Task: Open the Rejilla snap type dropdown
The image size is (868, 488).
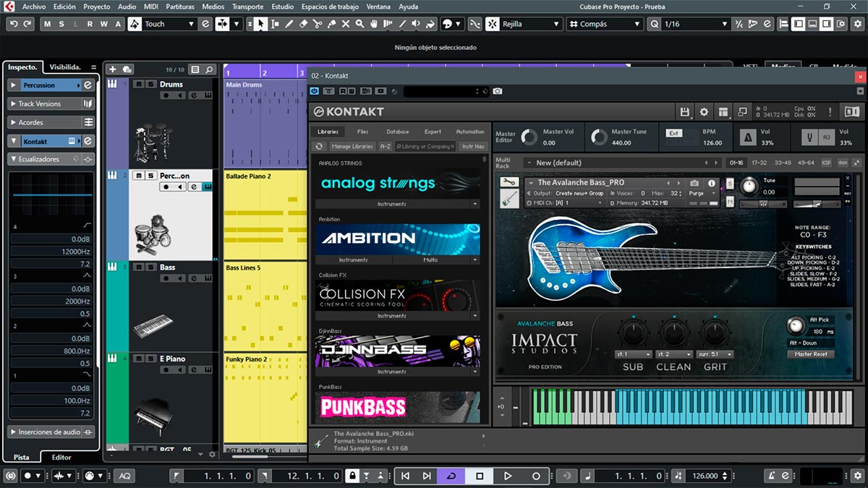Action: (531, 24)
